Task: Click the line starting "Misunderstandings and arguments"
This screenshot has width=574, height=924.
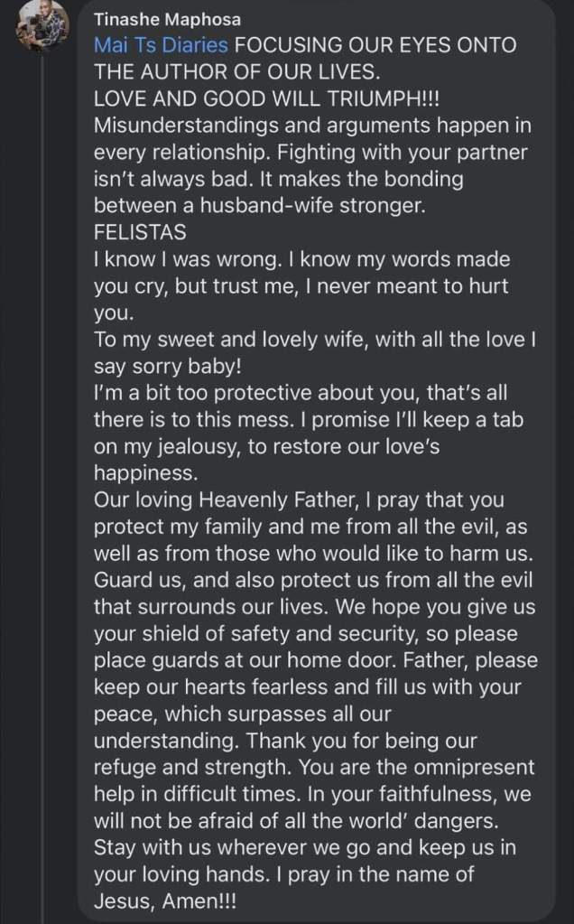Action: point(301,126)
